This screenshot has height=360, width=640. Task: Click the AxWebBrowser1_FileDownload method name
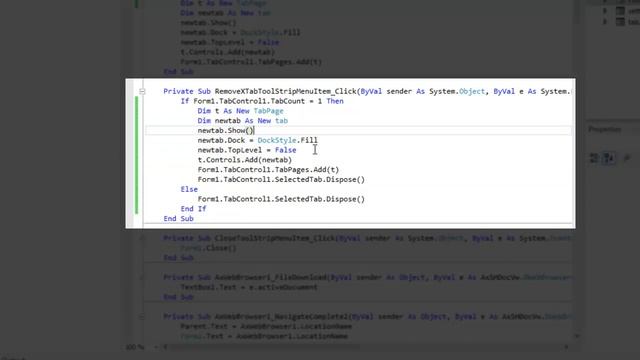point(271,278)
